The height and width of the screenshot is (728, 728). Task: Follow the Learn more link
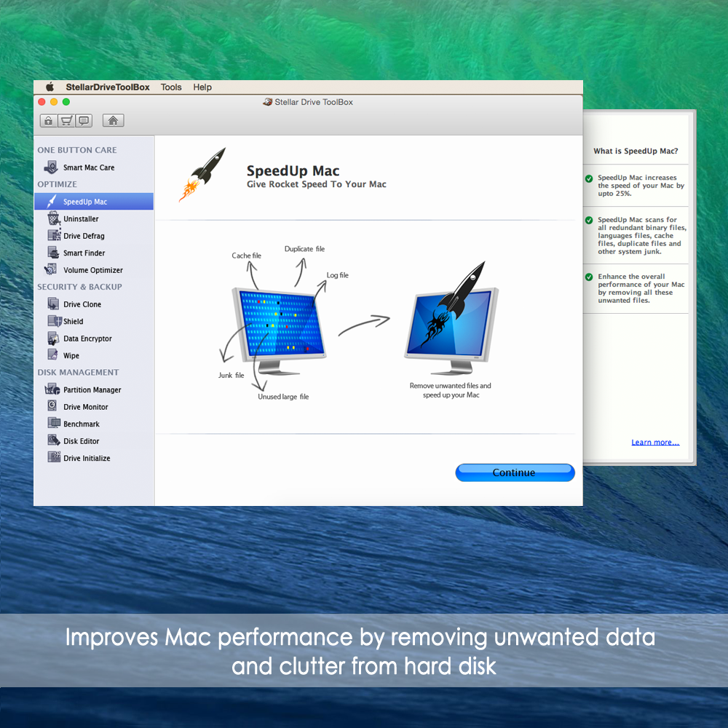654,442
